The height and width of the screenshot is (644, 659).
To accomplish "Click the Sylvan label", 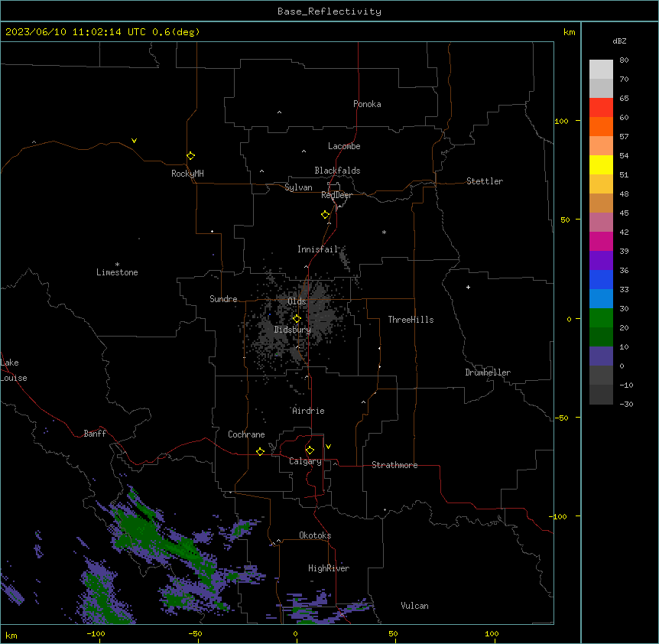I will tap(298, 187).
